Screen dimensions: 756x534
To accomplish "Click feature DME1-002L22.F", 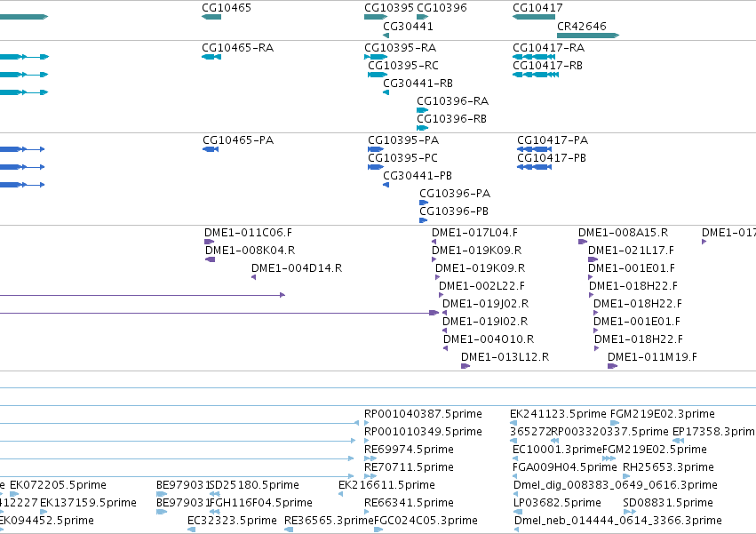I will point(482,286).
